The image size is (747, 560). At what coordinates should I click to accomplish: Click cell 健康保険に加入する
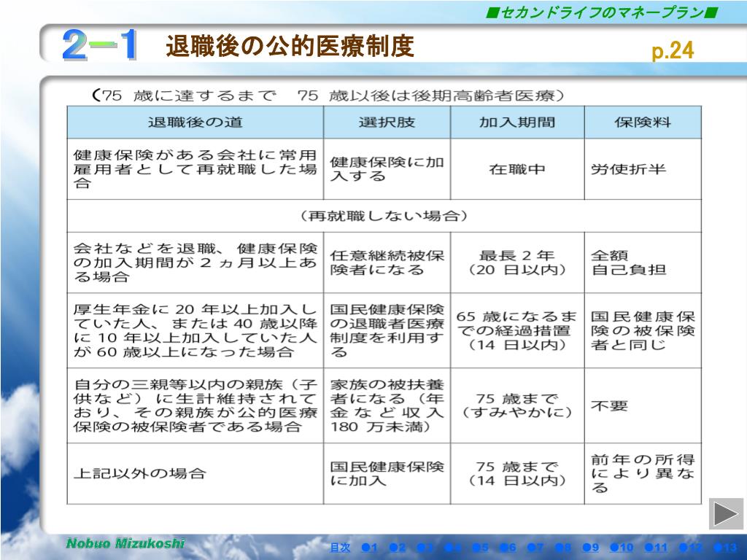tap(387, 169)
